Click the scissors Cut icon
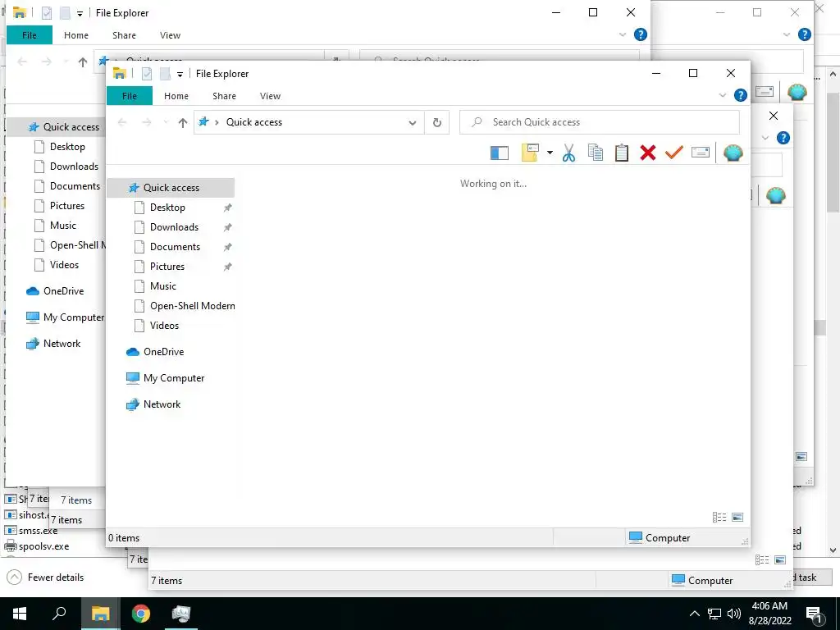The height and width of the screenshot is (630, 840). 568,153
